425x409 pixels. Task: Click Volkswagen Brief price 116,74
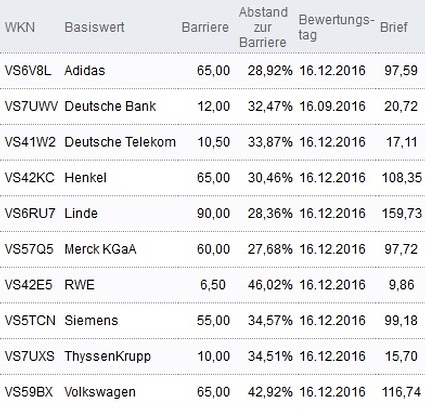(x=402, y=392)
